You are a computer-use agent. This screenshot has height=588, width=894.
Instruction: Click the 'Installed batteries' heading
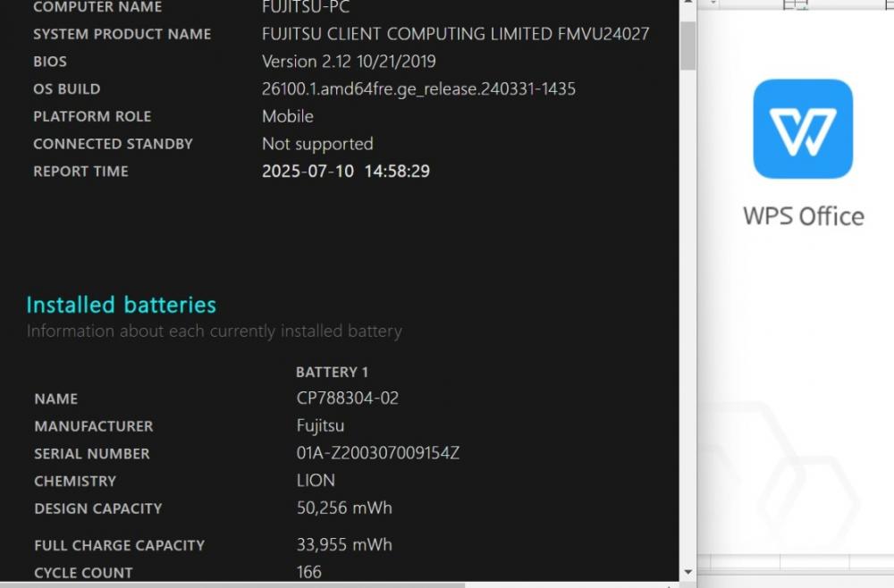[x=122, y=305]
